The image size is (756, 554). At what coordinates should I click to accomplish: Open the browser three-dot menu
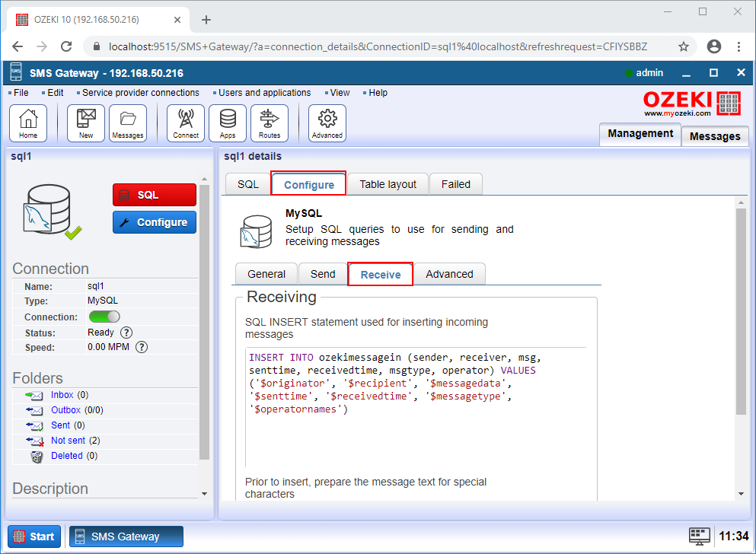(740, 46)
